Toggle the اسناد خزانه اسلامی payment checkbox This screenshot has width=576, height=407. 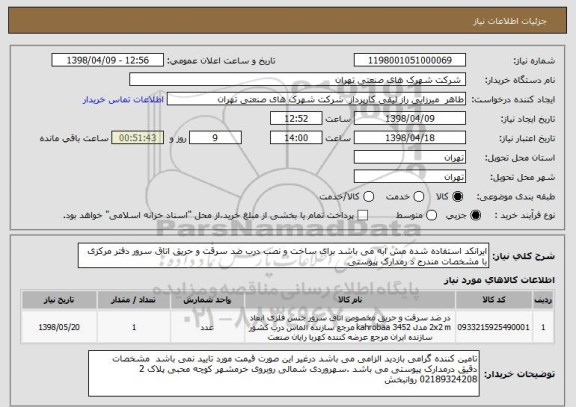pyautogui.click(x=363, y=216)
